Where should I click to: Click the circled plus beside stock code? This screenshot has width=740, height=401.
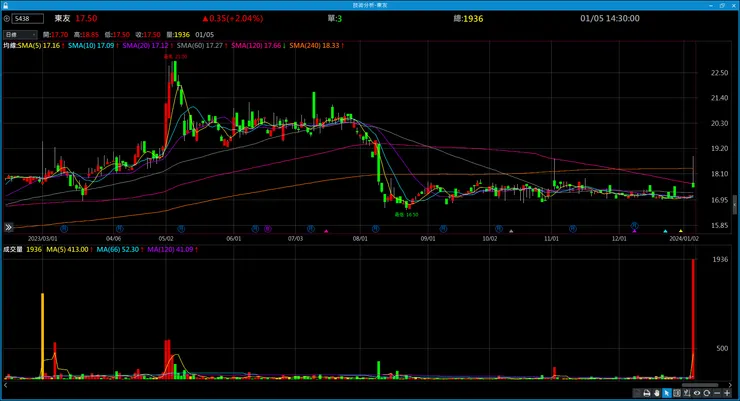[x=7, y=19]
